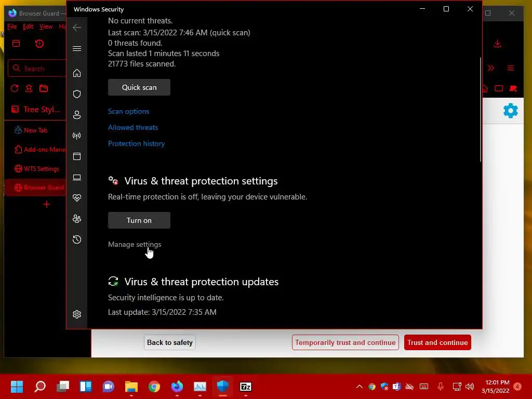This screenshot has width=532, height=399.
Task: Open 7-Zip from taskbar
Action: [x=246, y=387]
